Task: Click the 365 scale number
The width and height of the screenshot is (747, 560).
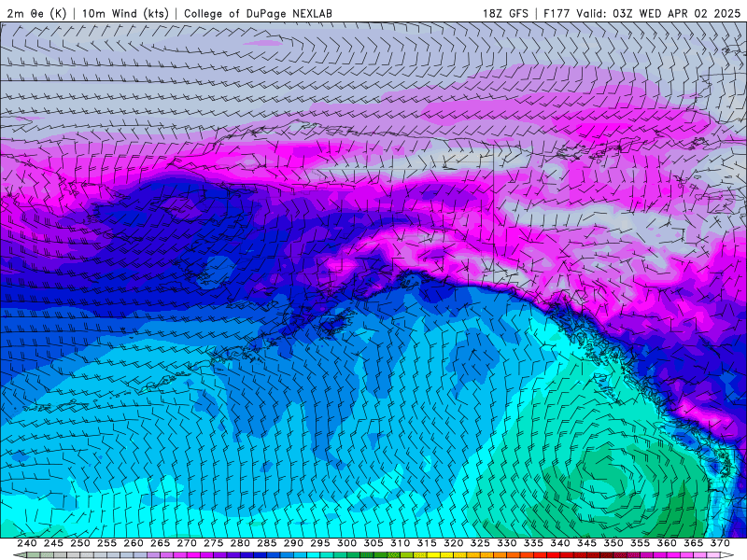Action: [694, 543]
